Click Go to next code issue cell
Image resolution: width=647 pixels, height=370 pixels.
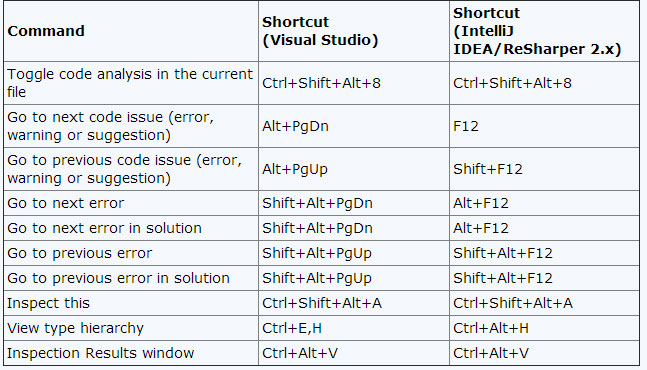pos(131,126)
